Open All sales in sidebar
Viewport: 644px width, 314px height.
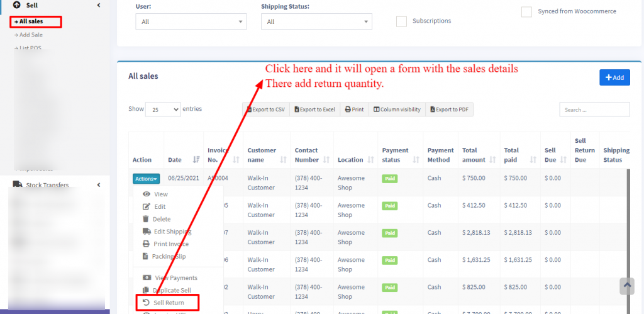coord(31,21)
